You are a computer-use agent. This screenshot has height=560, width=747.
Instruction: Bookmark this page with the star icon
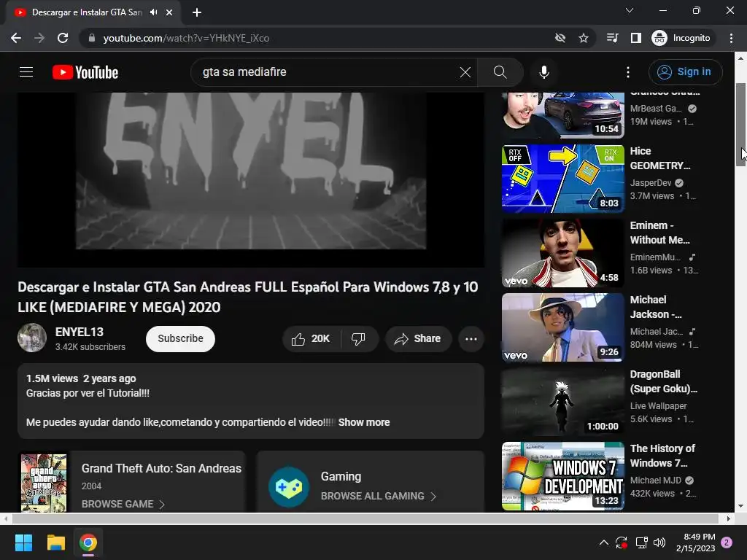tap(584, 38)
